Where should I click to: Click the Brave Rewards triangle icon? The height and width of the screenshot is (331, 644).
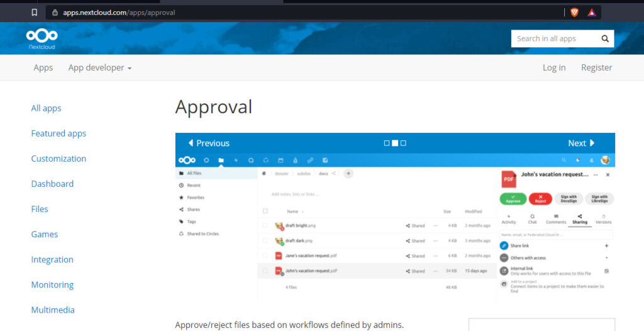tap(592, 12)
